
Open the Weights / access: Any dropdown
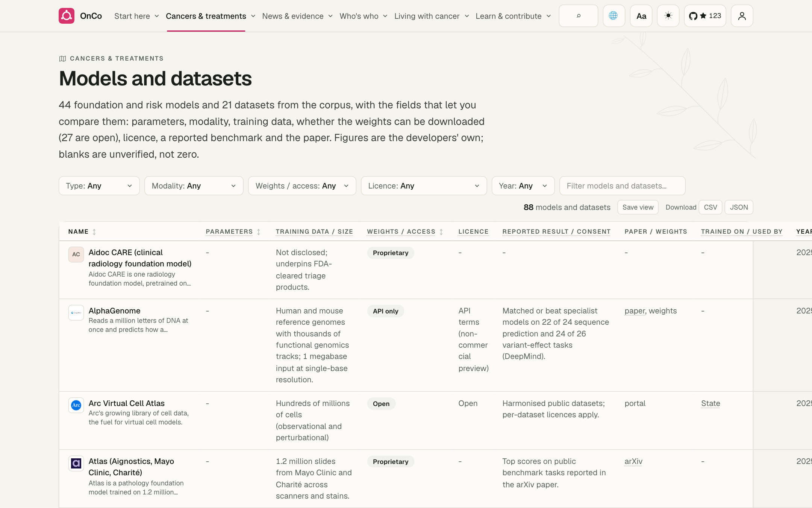[302, 186]
